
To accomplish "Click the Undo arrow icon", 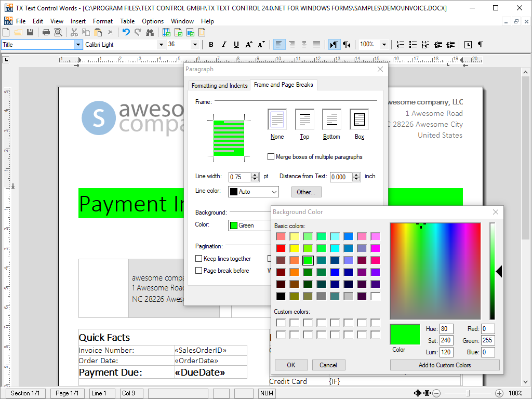I will point(126,32).
